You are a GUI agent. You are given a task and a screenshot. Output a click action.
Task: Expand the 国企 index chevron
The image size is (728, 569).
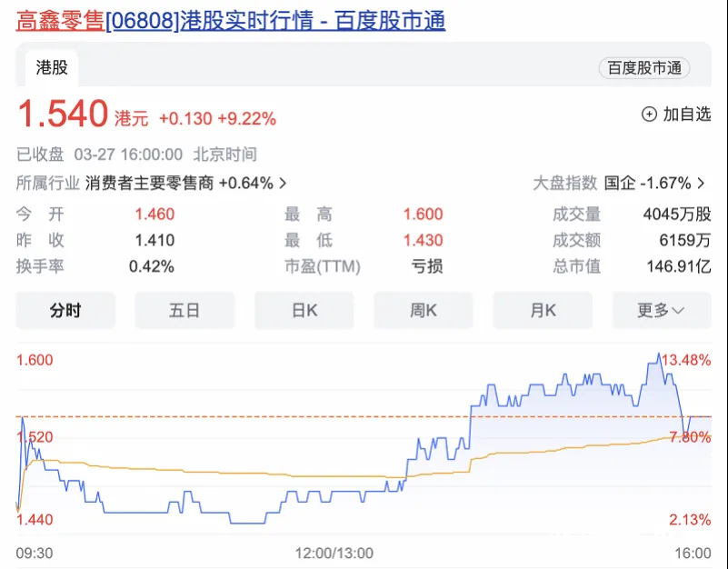pyautogui.click(x=701, y=183)
